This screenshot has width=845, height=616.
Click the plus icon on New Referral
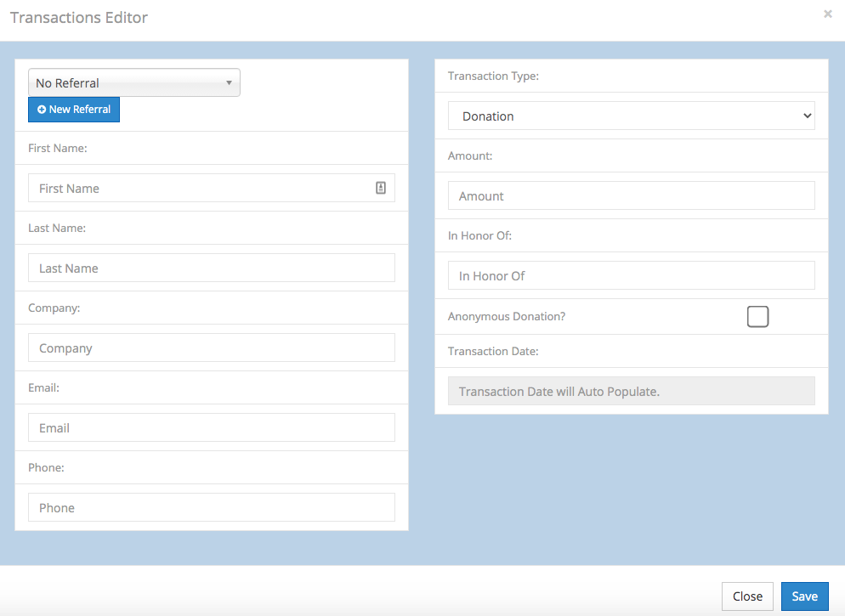(42, 110)
